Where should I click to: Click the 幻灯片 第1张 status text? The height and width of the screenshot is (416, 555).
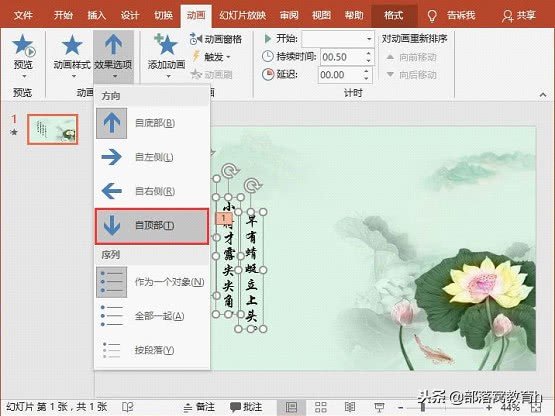point(57,407)
